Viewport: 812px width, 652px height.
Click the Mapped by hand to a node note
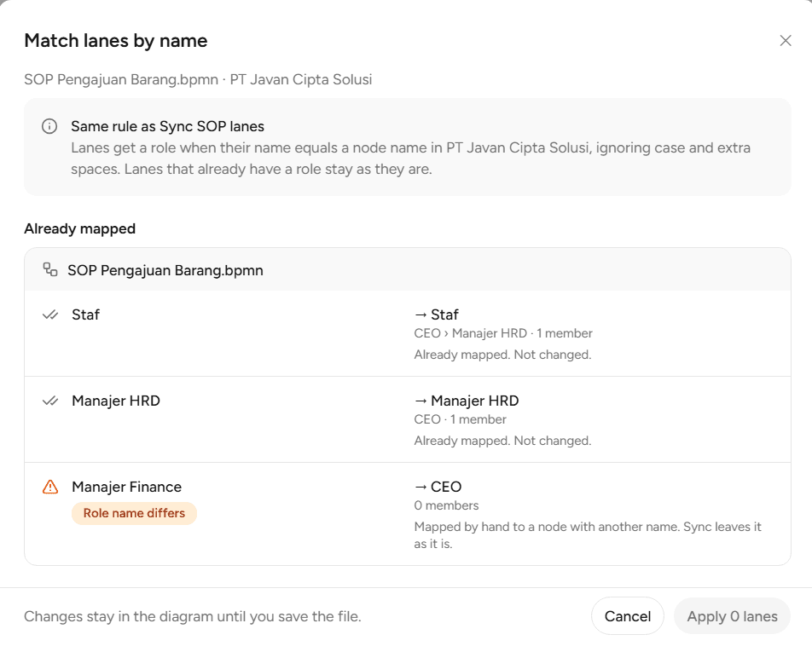click(588, 535)
